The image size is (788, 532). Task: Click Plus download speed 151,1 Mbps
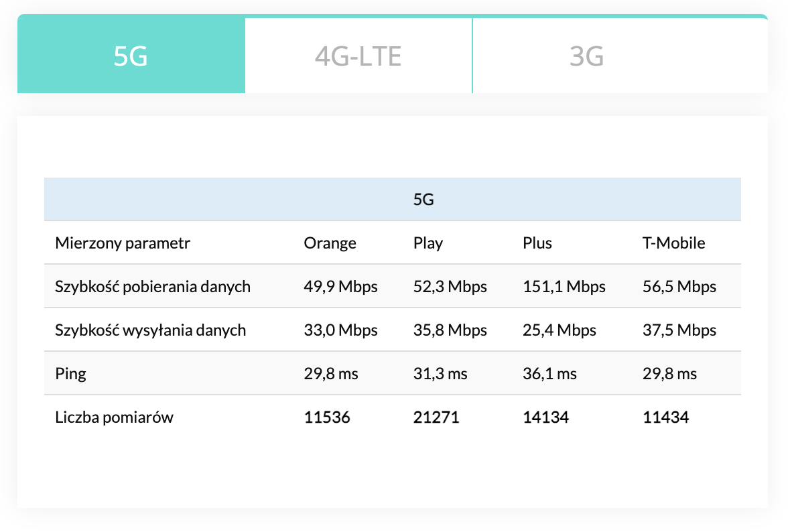coord(564,287)
